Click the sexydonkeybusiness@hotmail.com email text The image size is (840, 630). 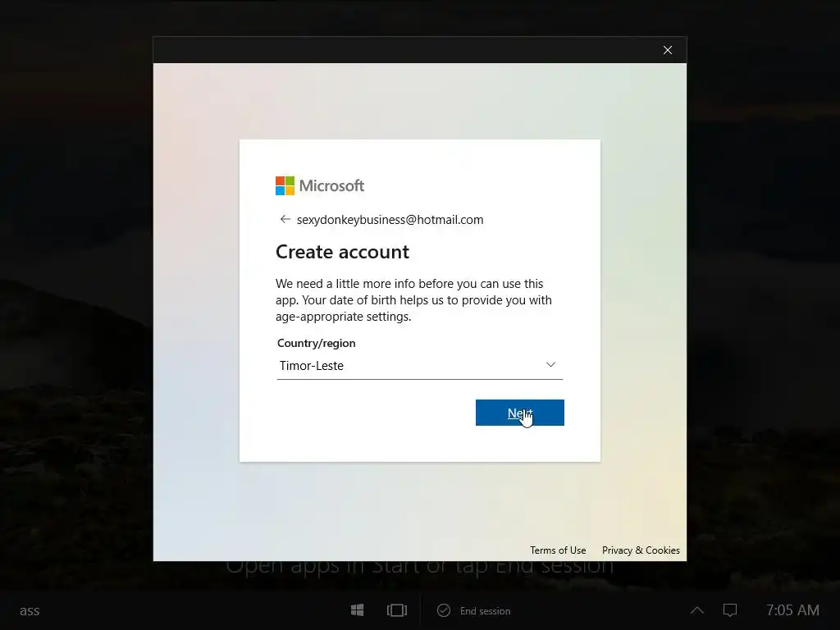pyautogui.click(x=390, y=220)
